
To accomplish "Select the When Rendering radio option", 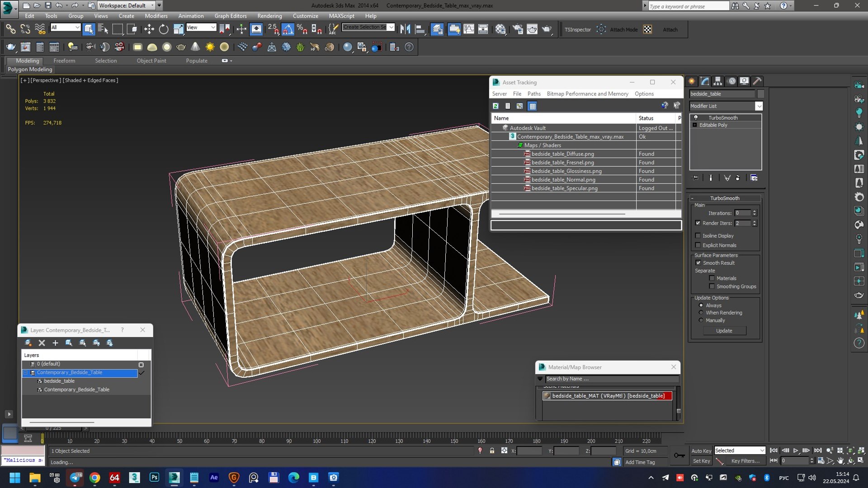I will [x=701, y=313].
